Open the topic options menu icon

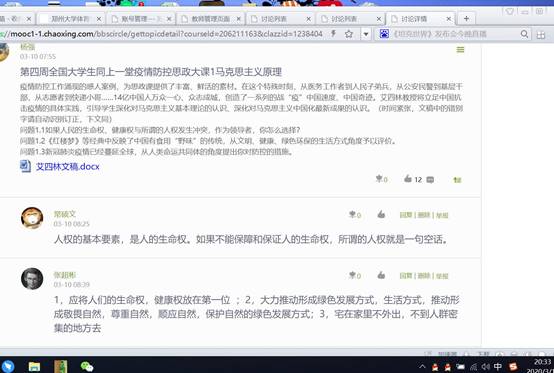point(460,50)
